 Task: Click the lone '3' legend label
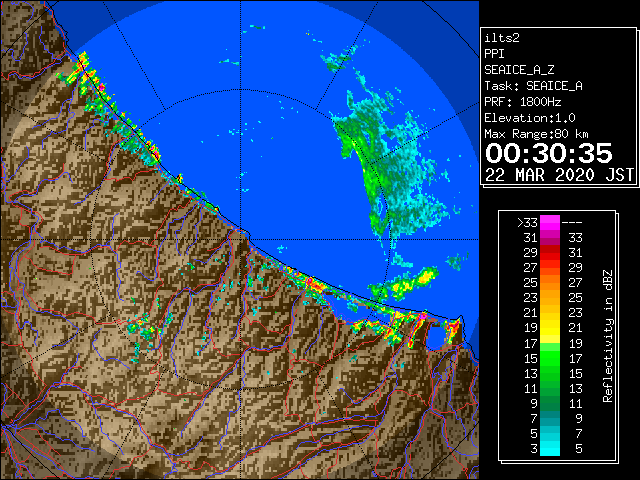tap(534, 449)
